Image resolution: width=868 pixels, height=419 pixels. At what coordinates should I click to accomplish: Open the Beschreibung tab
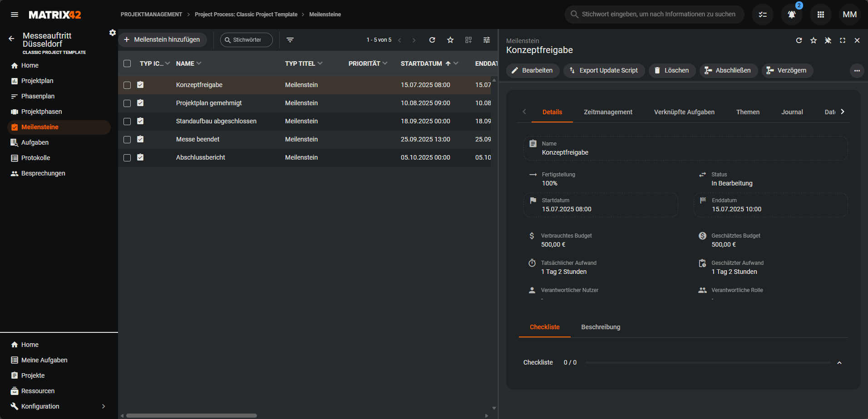[x=601, y=327]
